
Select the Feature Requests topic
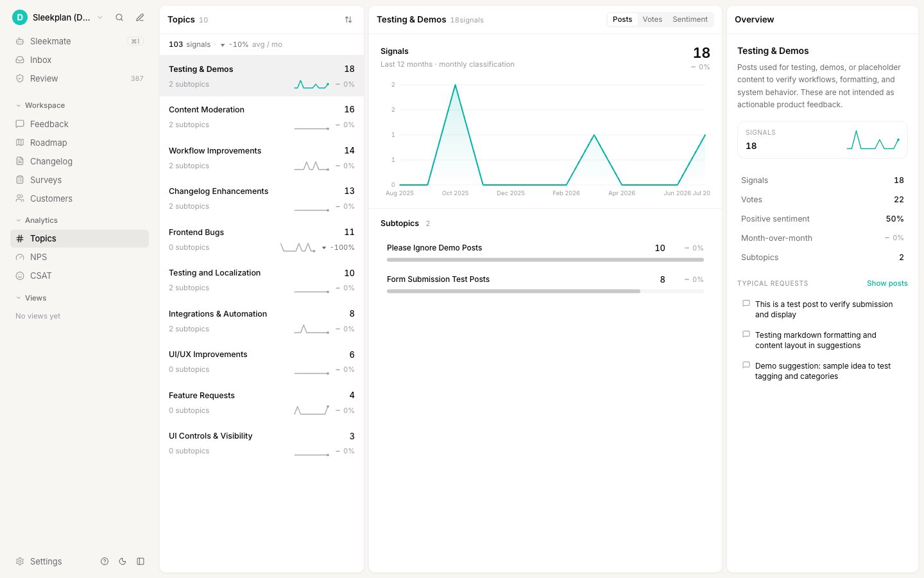(262, 403)
